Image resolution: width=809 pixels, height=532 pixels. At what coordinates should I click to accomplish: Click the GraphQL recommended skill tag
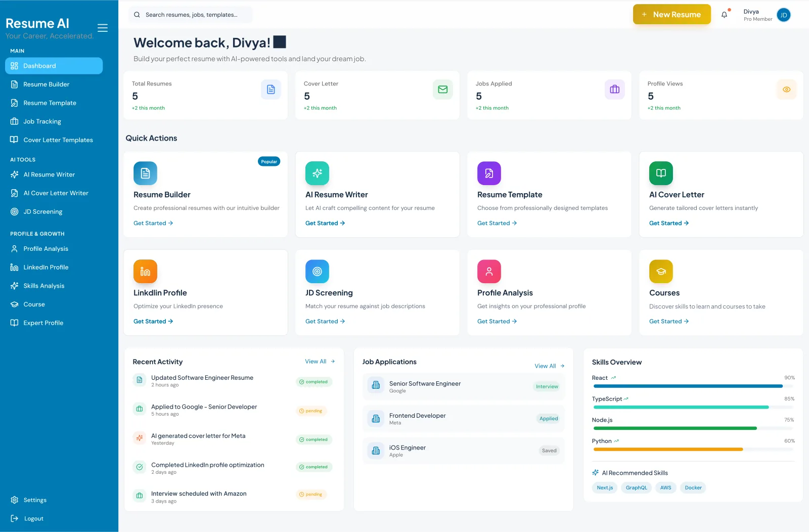click(636, 488)
